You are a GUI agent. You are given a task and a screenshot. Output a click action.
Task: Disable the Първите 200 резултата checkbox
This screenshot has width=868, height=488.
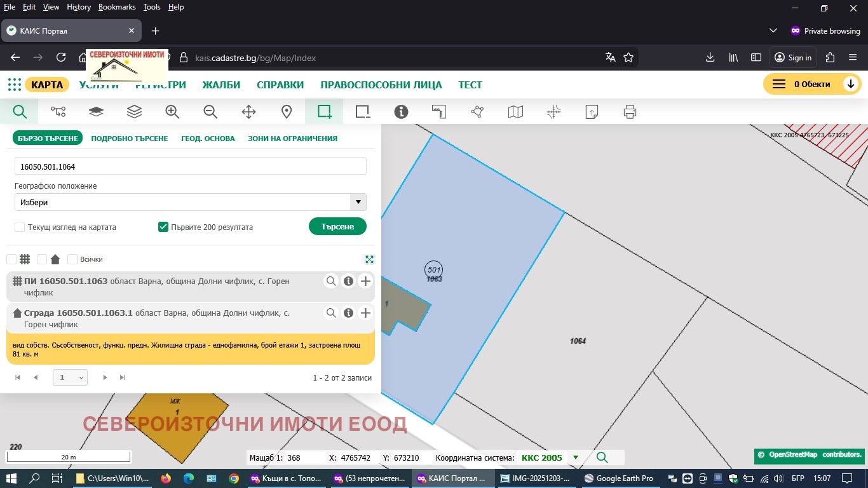tap(163, 226)
